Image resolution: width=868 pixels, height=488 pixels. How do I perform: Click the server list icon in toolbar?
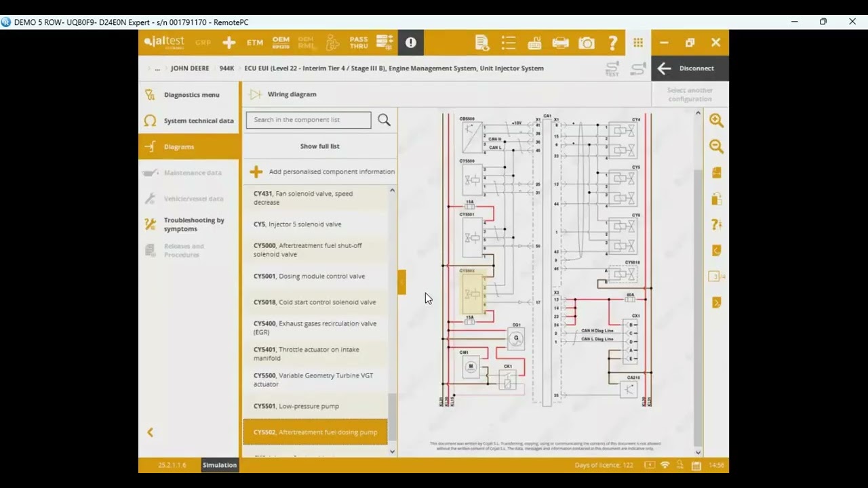click(385, 43)
